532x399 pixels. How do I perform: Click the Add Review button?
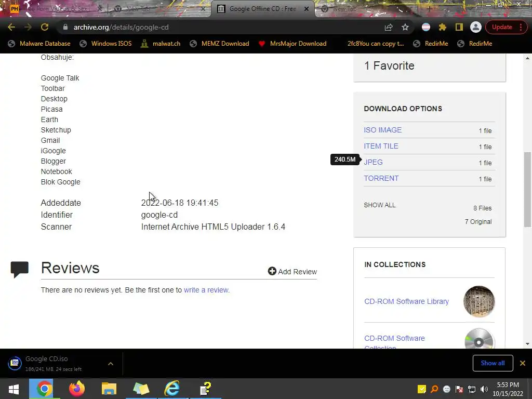[x=292, y=271]
